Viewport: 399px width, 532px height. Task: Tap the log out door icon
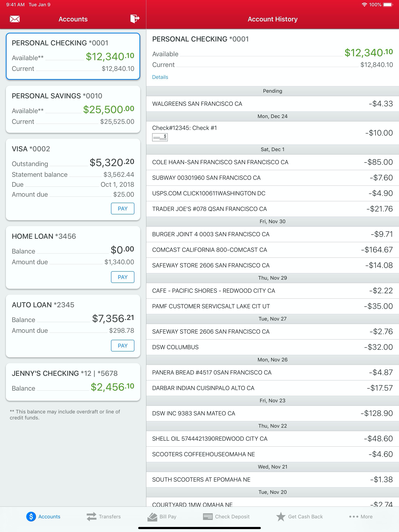point(135,18)
